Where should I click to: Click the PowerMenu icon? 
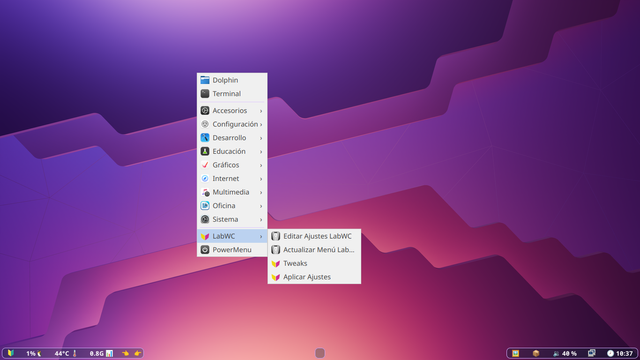(x=205, y=249)
